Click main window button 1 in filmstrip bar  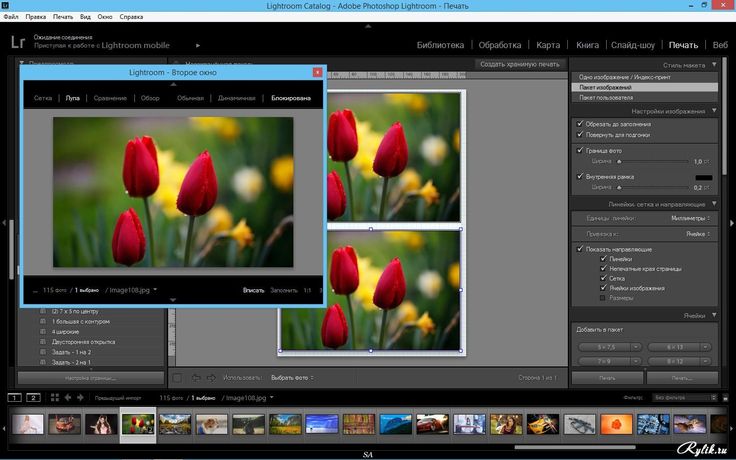(x=15, y=398)
